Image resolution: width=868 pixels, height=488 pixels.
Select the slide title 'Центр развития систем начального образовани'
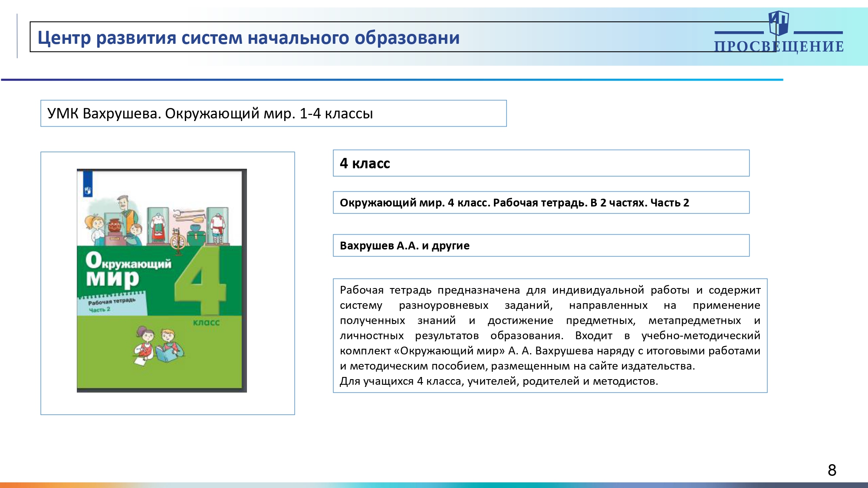click(249, 38)
